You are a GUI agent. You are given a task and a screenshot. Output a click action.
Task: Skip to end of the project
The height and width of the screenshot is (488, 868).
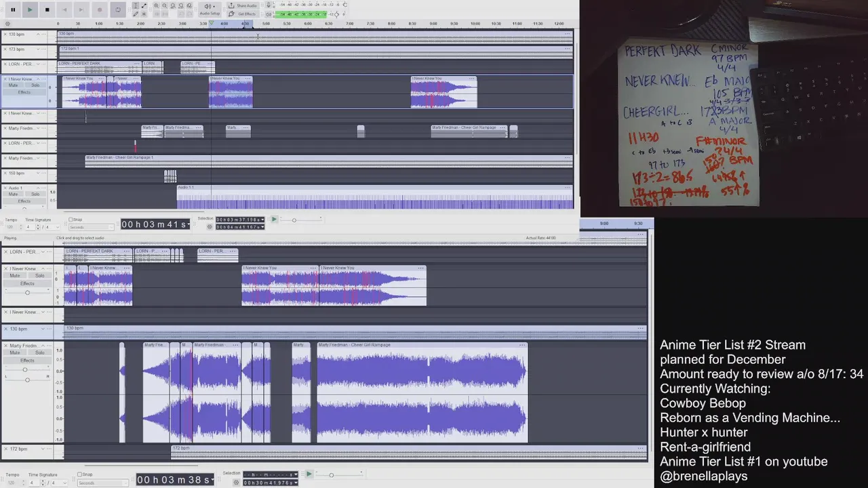coord(81,9)
